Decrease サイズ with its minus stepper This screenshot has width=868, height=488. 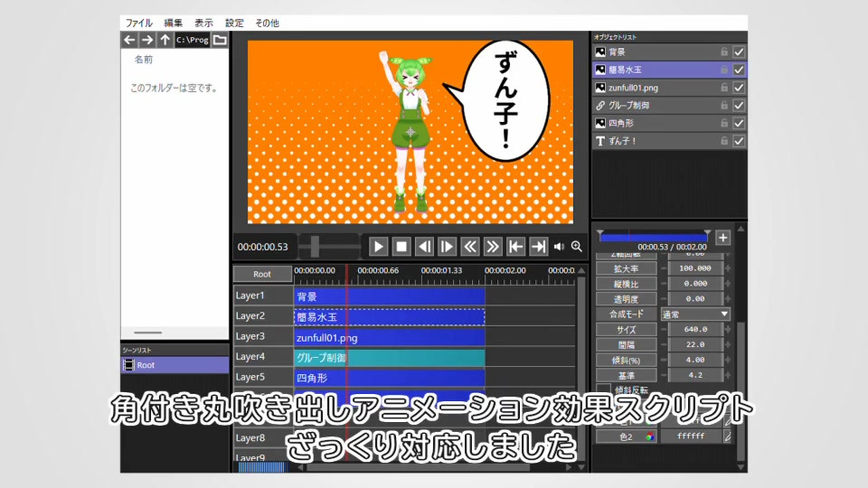pyautogui.click(x=663, y=329)
